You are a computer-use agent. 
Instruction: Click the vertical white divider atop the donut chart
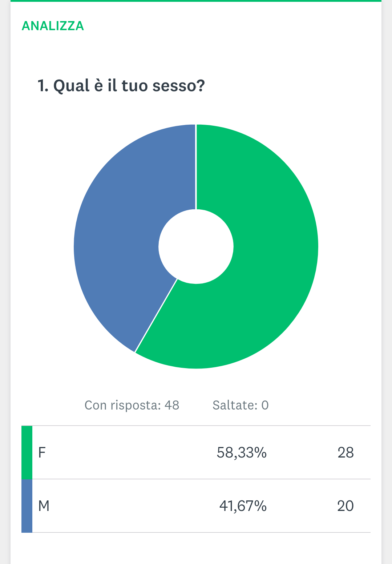(x=196, y=167)
